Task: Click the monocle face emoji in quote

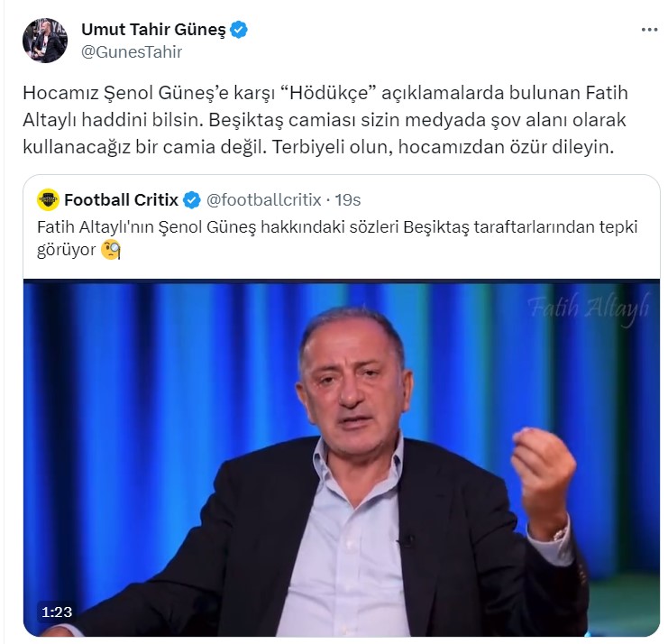Action: (111, 250)
